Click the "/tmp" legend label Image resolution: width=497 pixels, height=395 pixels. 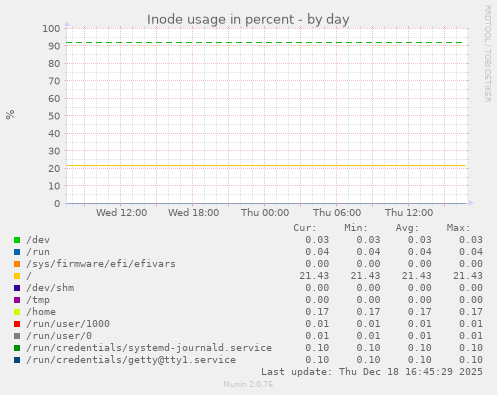38,300
